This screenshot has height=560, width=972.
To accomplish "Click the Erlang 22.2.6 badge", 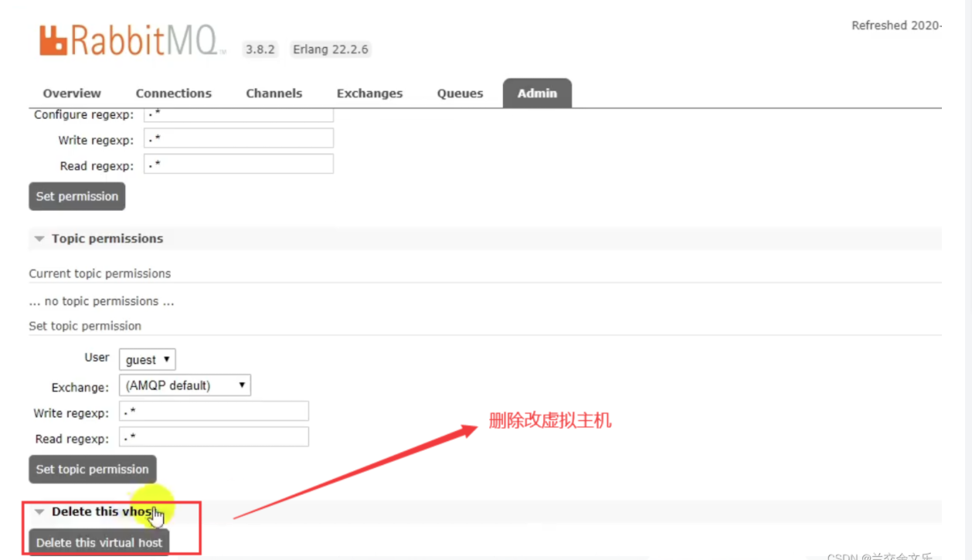I will pos(330,49).
